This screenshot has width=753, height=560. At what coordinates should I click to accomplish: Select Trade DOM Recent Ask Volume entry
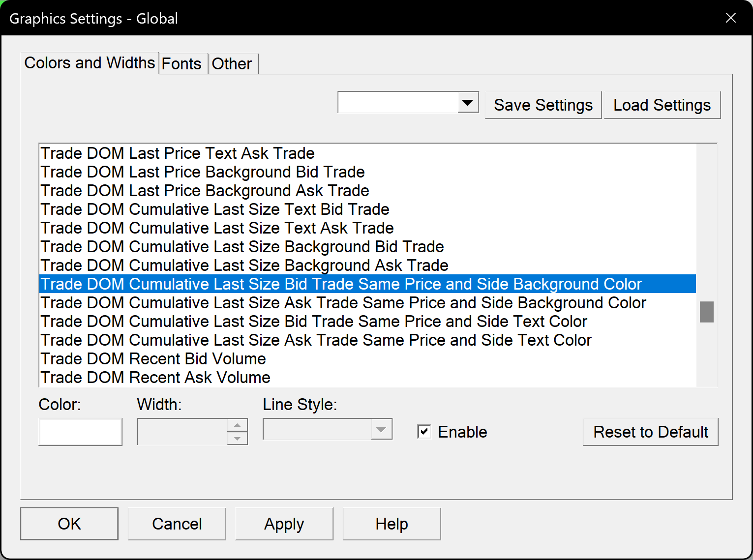point(155,378)
